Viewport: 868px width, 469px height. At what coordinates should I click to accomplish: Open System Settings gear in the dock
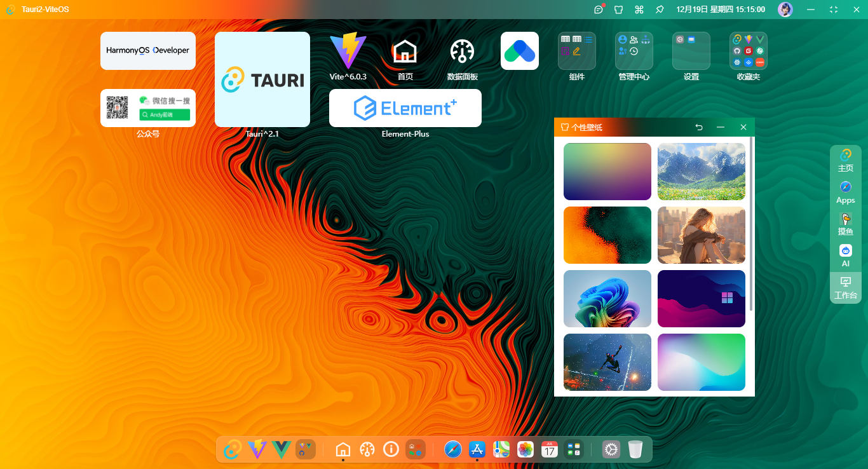point(611,449)
